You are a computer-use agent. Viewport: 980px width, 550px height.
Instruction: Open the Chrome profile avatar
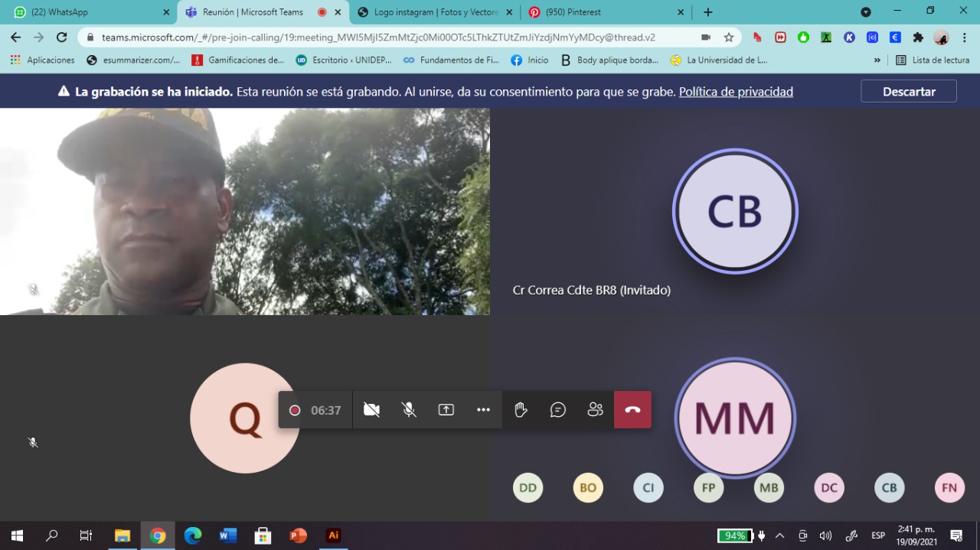pyautogui.click(x=942, y=37)
